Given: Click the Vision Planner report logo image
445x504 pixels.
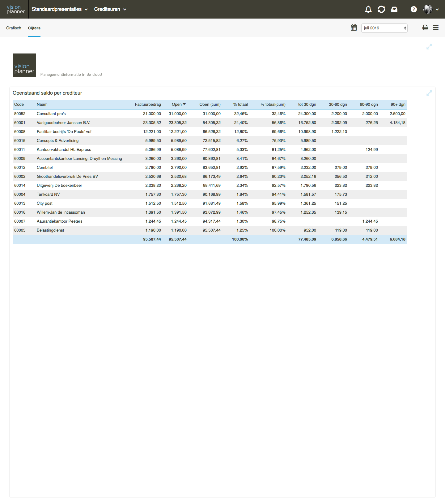Looking at the screenshot, I should [x=24, y=65].
